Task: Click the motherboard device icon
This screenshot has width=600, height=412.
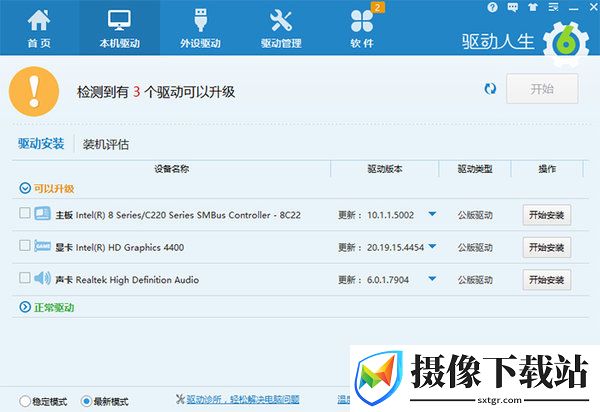Action: pos(42,213)
